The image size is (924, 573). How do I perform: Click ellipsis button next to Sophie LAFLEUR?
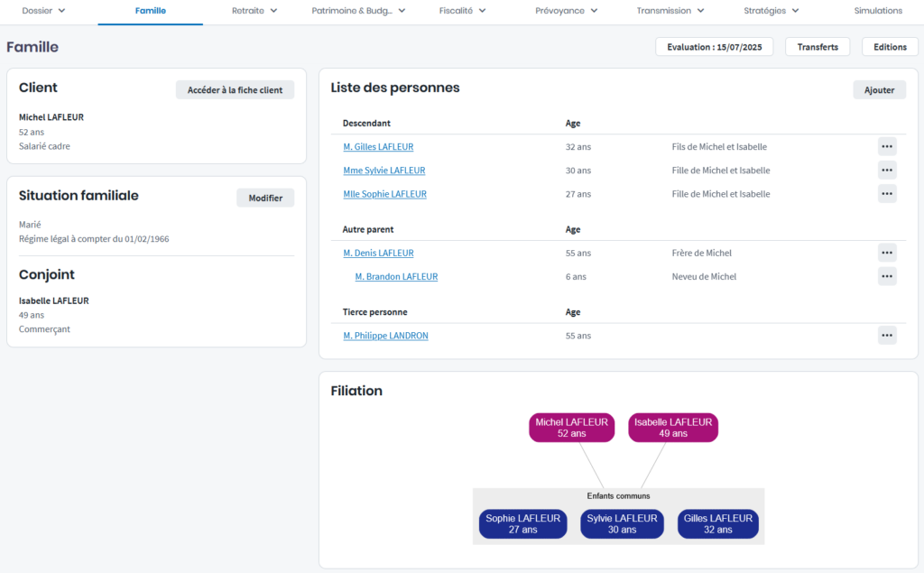pos(887,193)
